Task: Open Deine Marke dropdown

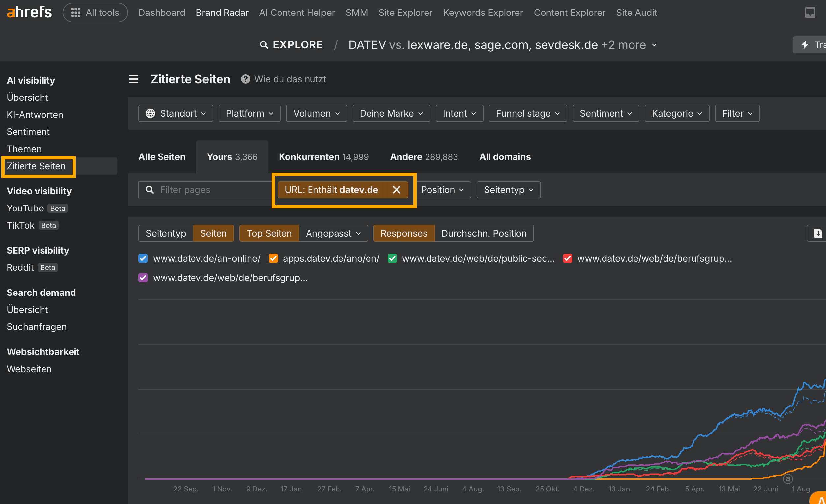Action: pyautogui.click(x=391, y=114)
